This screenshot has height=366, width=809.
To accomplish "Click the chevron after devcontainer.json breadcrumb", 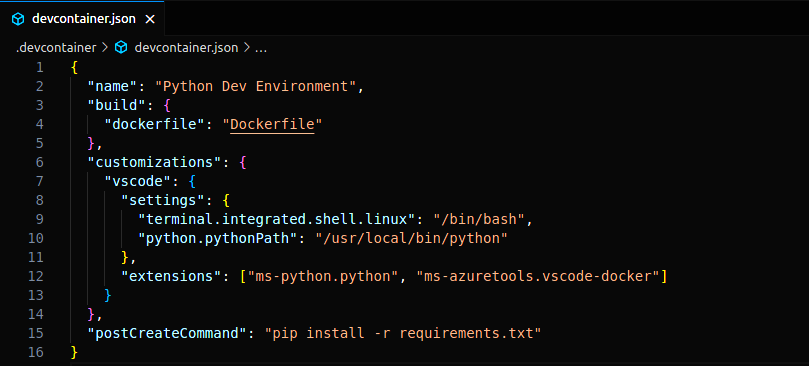I will point(246,48).
